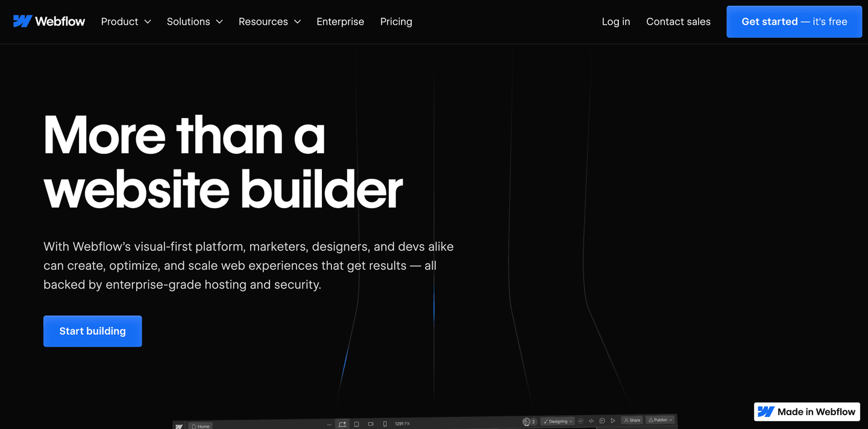Open the Made in Webflow badge
Screen dimensions: 868x429
coord(807,412)
